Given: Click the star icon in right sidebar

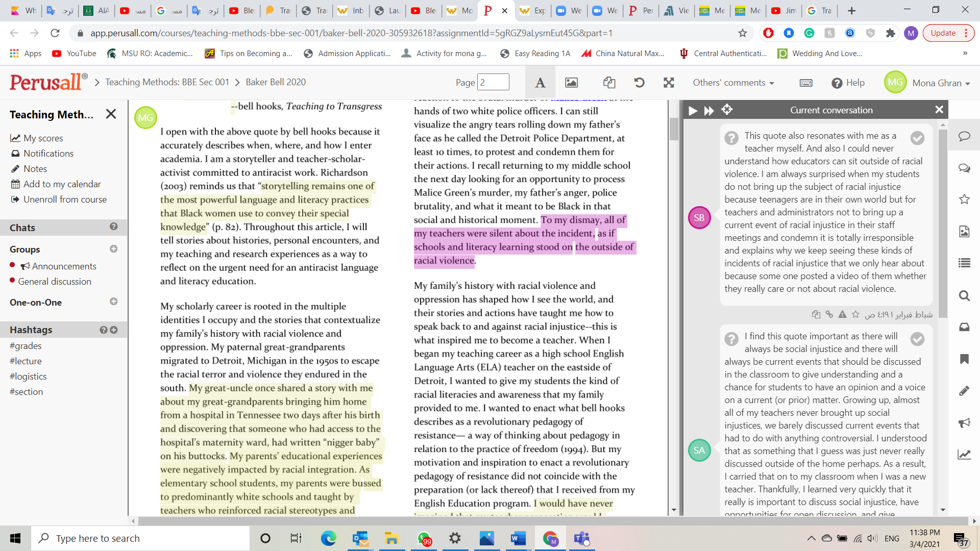Looking at the screenshot, I should tap(964, 199).
